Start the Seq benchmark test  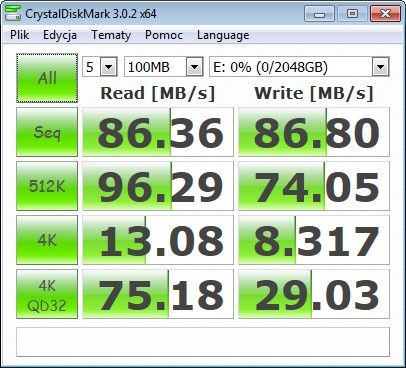(47, 132)
